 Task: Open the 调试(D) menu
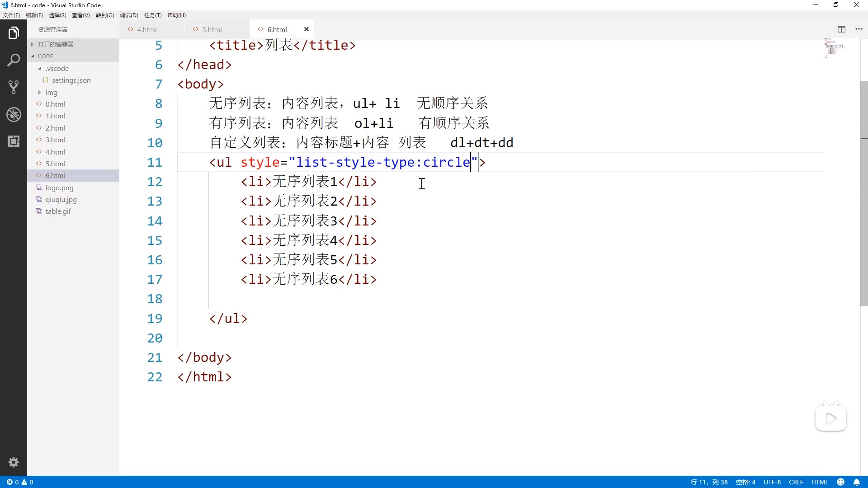click(x=129, y=15)
